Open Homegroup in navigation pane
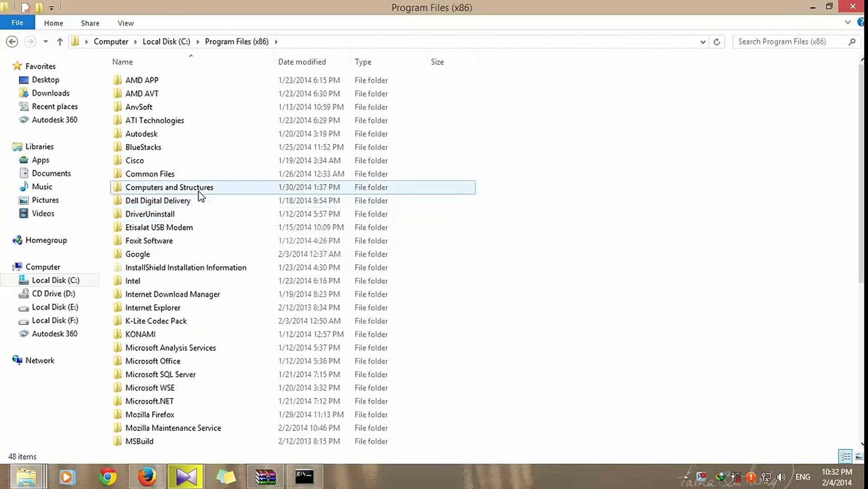868x489 pixels. pyautogui.click(x=46, y=240)
